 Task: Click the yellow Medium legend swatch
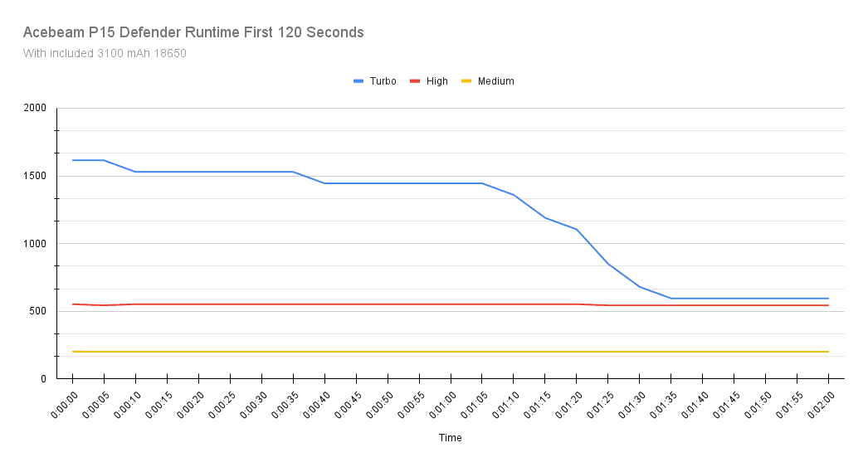(466, 81)
